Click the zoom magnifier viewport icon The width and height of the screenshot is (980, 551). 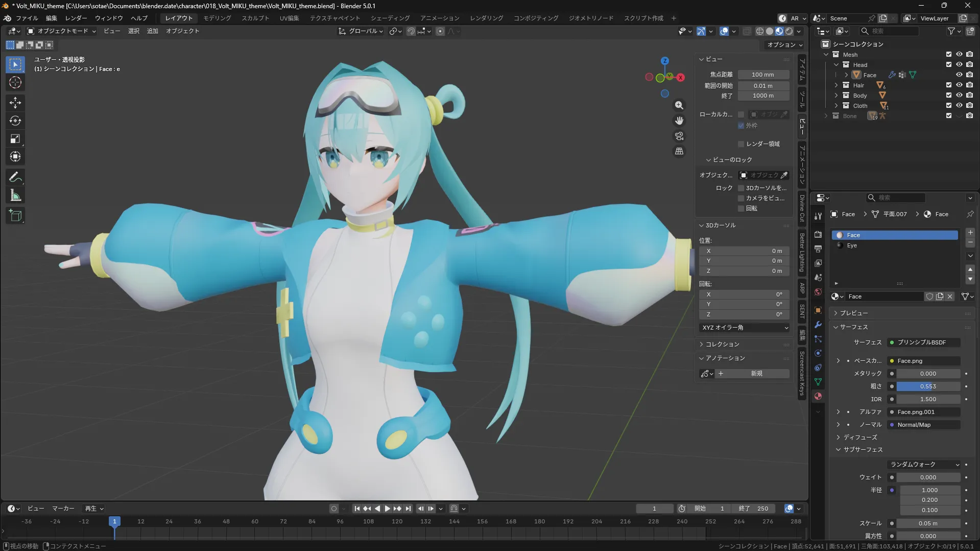pyautogui.click(x=679, y=105)
